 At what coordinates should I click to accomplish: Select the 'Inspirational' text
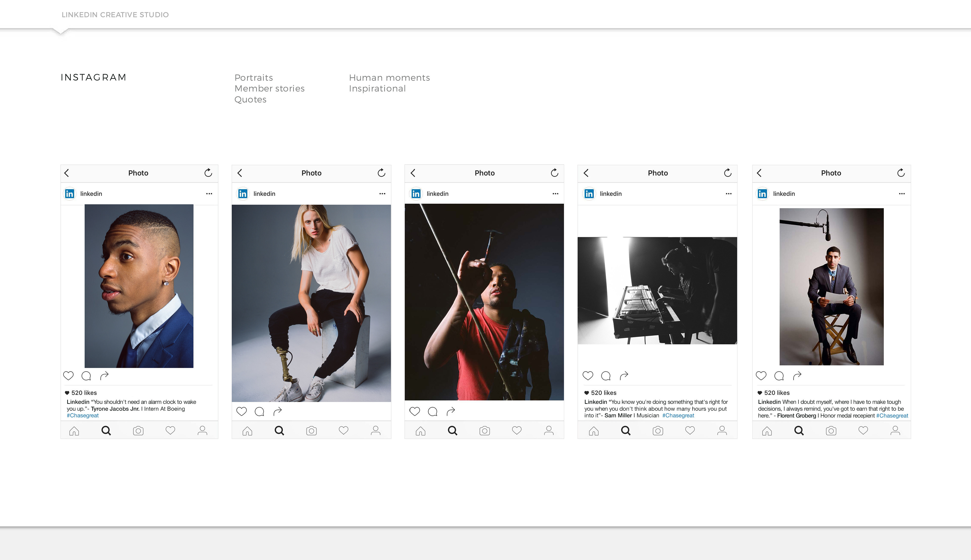(377, 89)
